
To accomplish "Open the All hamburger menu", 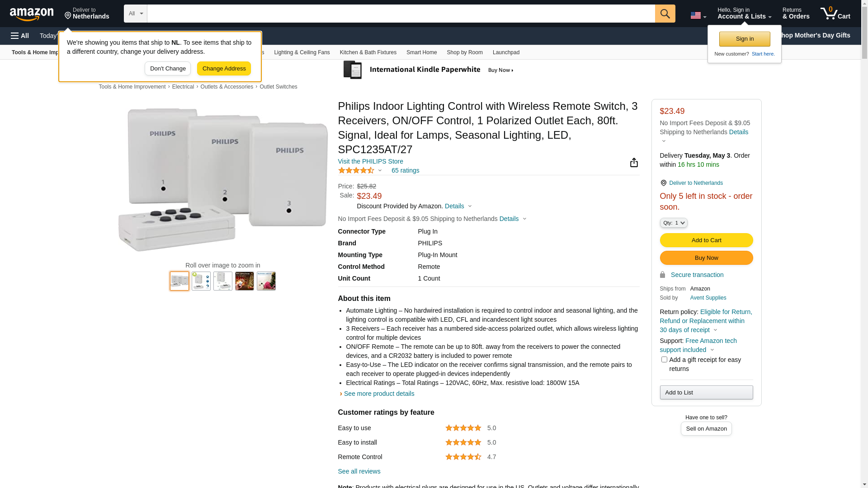I will tap(20, 36).
